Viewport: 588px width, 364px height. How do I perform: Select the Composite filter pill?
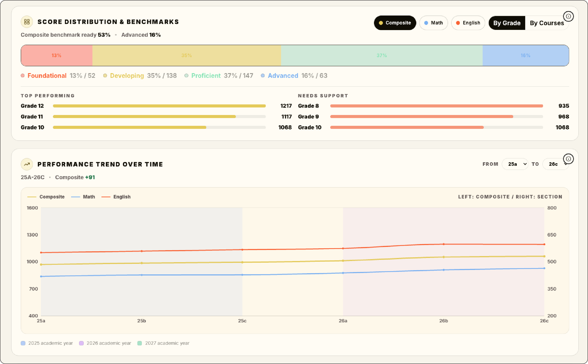395,23
